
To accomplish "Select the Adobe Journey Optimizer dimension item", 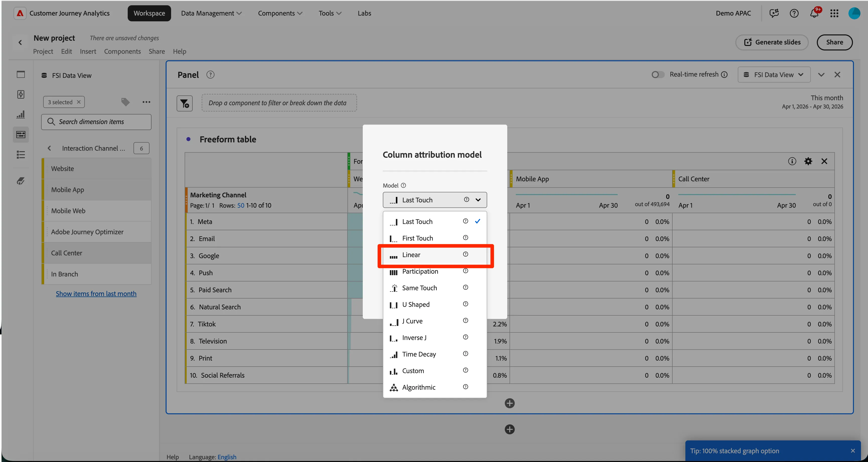I will (x=96, y=232).
